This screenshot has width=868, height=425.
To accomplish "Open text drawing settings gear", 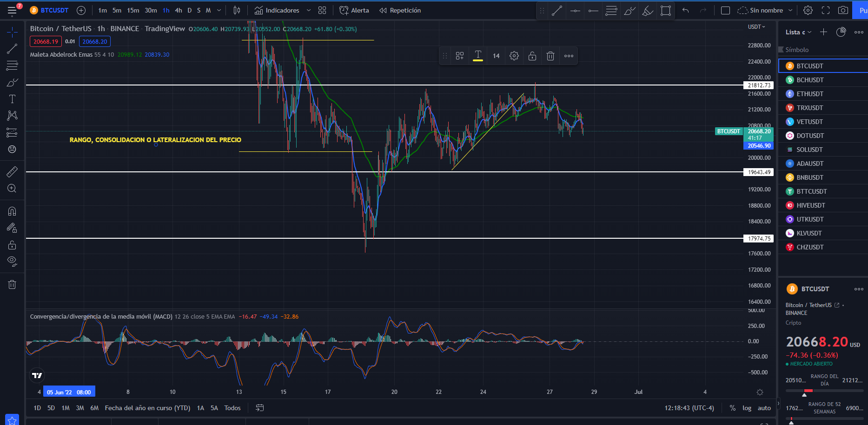I will pyautogui.click(x=514, y=56).
